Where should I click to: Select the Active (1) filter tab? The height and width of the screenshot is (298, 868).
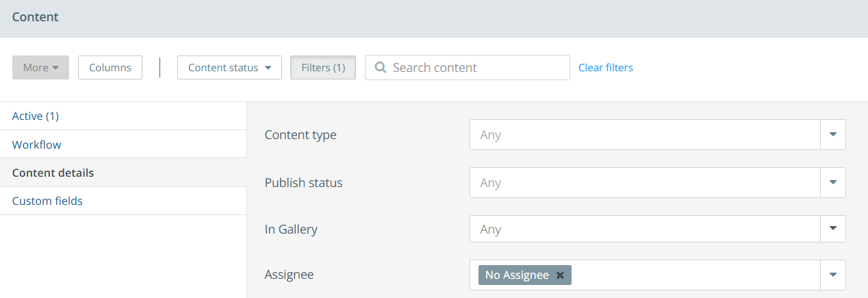pyautogui.click(x=36, y=116)
